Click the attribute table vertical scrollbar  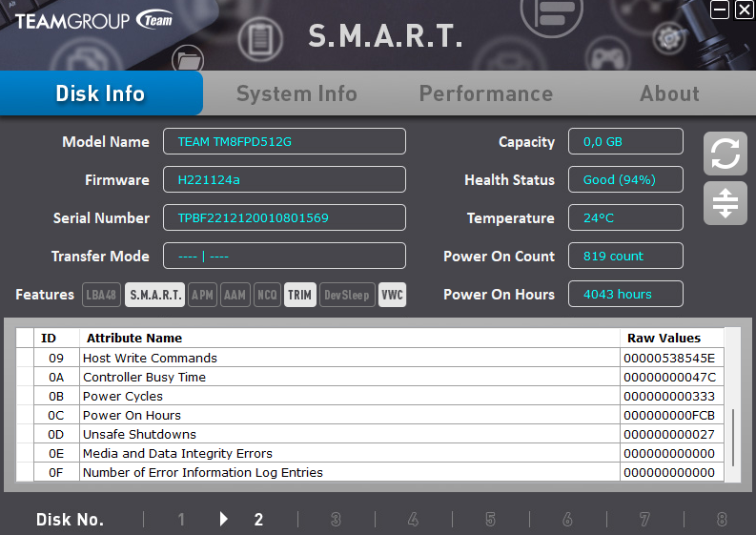[x=732, y=437]
